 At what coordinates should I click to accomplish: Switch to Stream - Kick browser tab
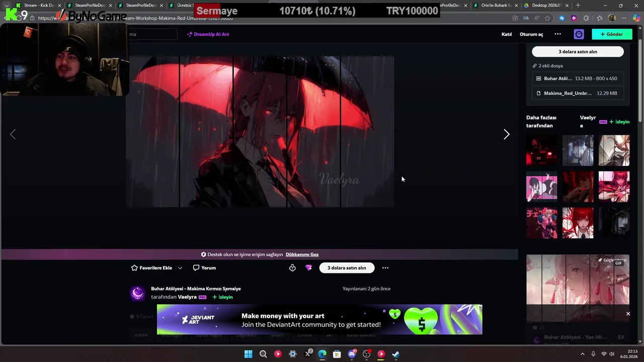click(38, 5)
